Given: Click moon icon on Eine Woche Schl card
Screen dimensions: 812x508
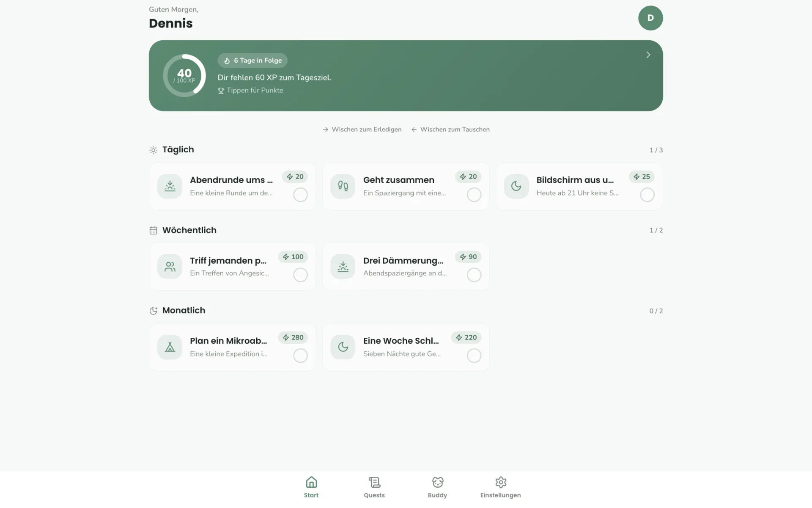Looking at the screenshot, I should [343, 347].
